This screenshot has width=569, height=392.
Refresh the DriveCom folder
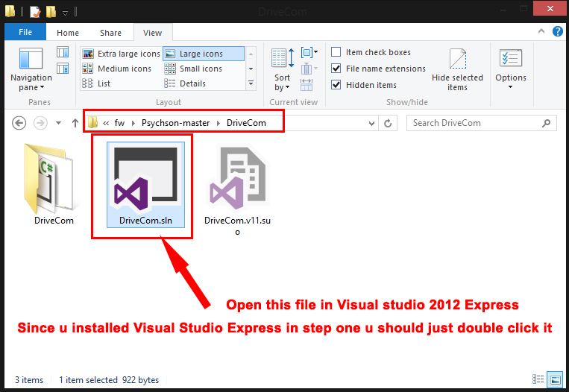[388, 123]
